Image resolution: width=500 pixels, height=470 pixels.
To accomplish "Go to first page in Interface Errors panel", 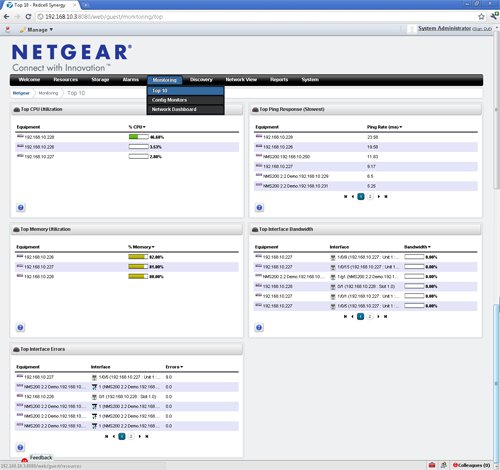I will [107, 436].
